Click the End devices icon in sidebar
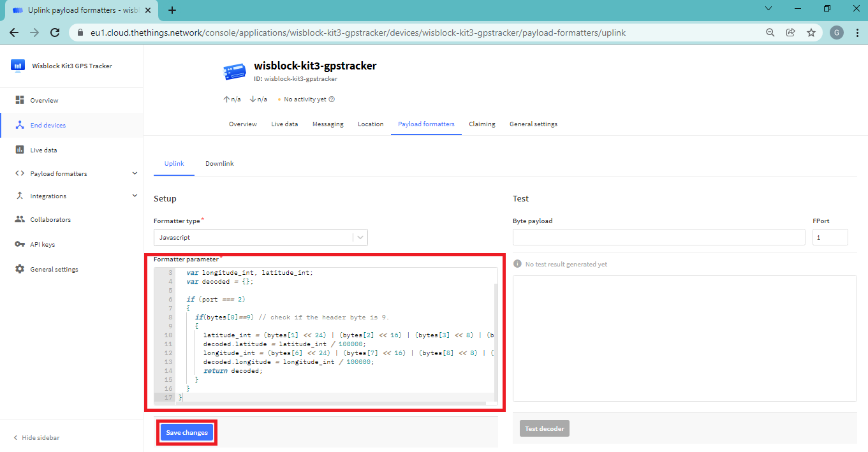The width and height of the screenshot is (868, 452). coord(20,125)
